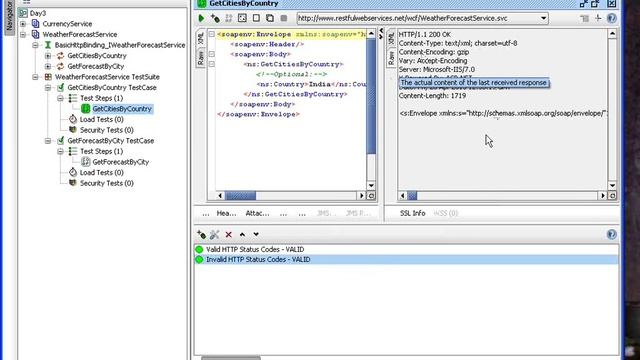This screenshot has width=640, height=360.
Task: Click the response editor corner options icon
Action: pyautogui.click(x=612, y=196)
